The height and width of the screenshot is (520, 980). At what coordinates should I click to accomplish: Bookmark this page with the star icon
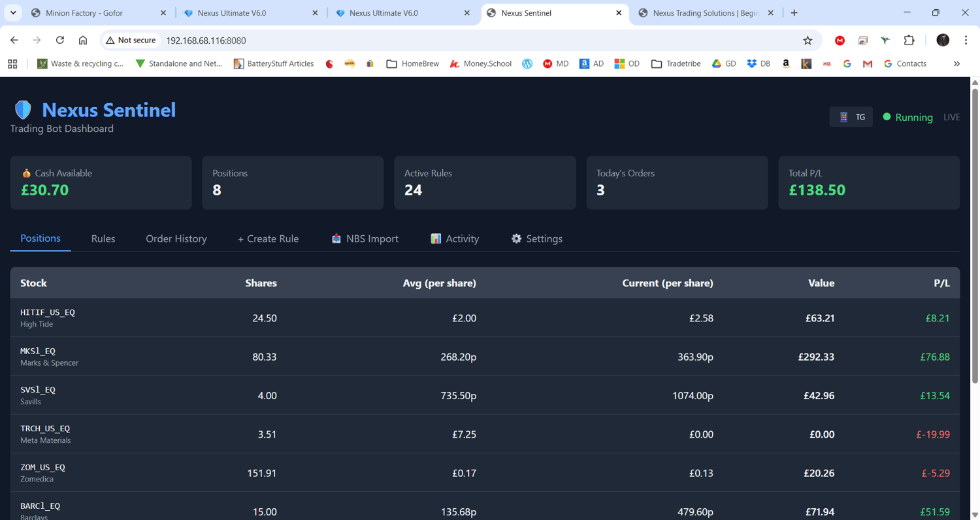tap(808, 41)
